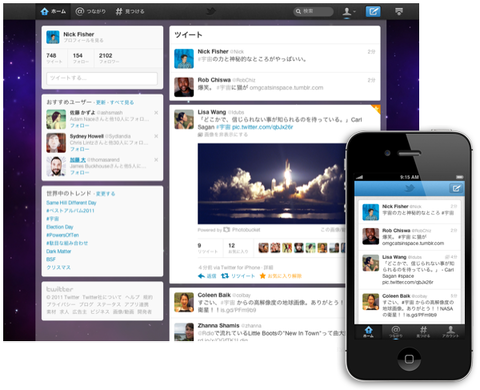This screenshot has width=480, height=390.
Task: Click the Twitter bird logo in top bar
Action: (x=211, y=12)
